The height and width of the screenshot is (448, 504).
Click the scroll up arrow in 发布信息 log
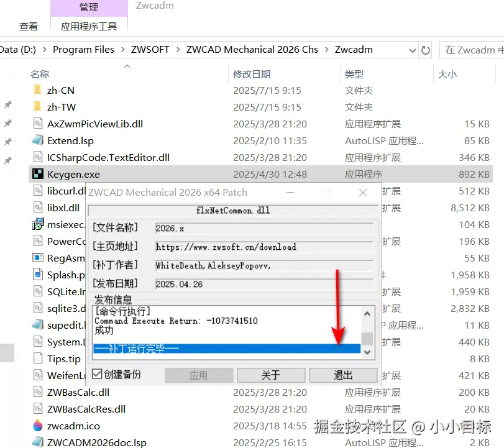point(367,313)
